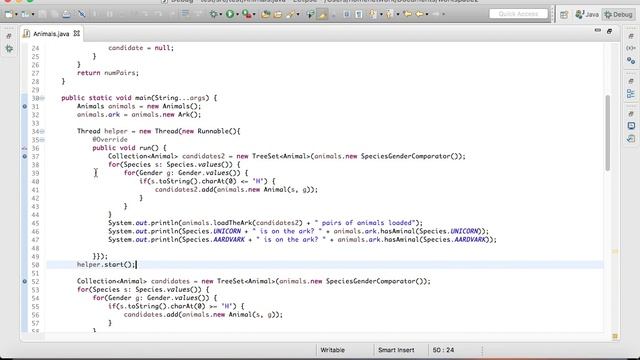Click the Previous Annotation icon

(x=390, y=14)
